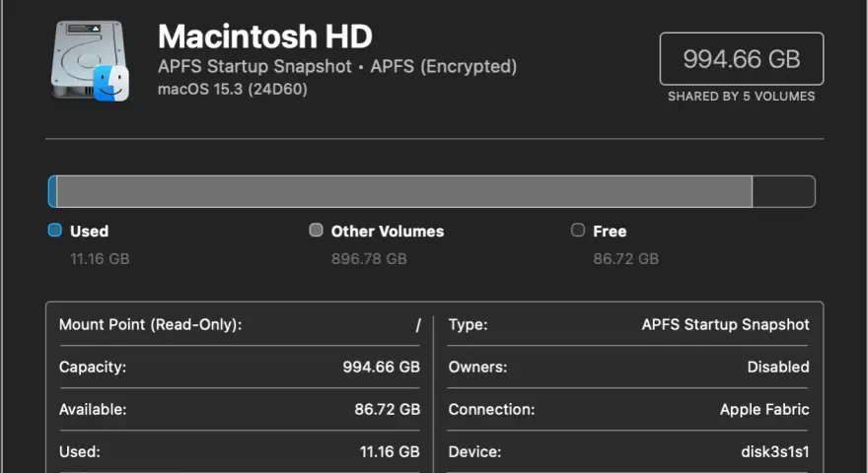
Task: Click the Used legend label
Action: click(x=89, y=232)
